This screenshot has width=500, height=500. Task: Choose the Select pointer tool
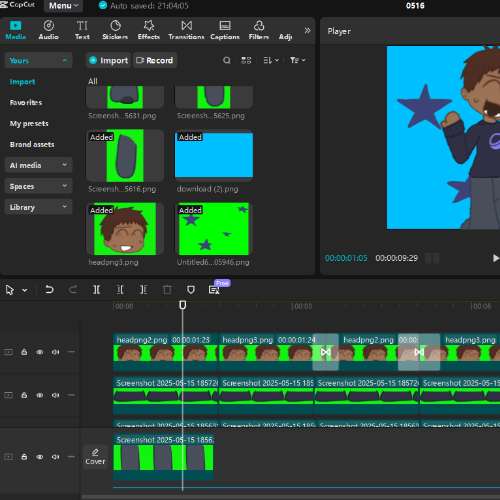click(10, 290)
